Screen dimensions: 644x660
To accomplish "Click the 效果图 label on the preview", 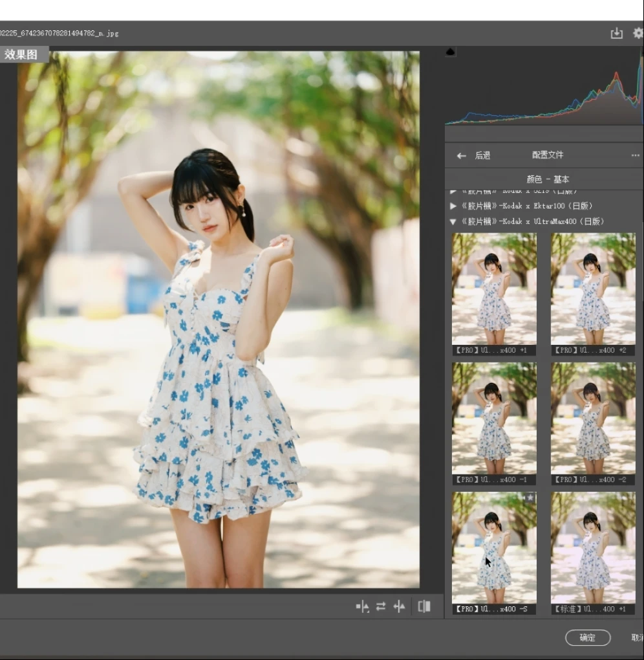I will [x=21, y=54].
